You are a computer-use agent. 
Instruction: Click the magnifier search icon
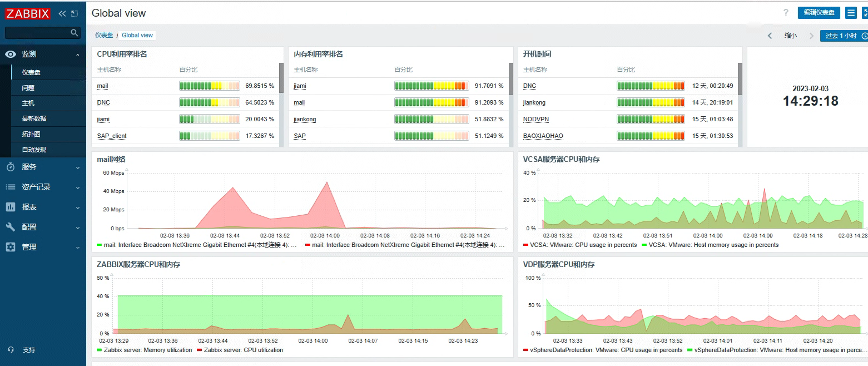point(75,33)
